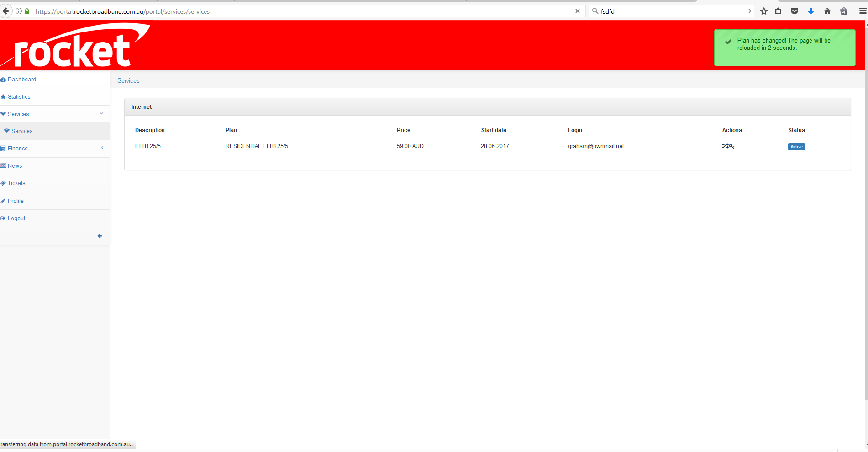Collapse the sidebar using the left arrow
The height and width of the screenshot is (452, 868).
100,236
